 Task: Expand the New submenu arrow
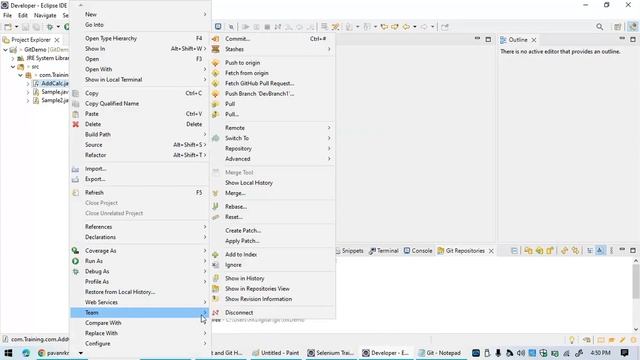click(205, 14)
